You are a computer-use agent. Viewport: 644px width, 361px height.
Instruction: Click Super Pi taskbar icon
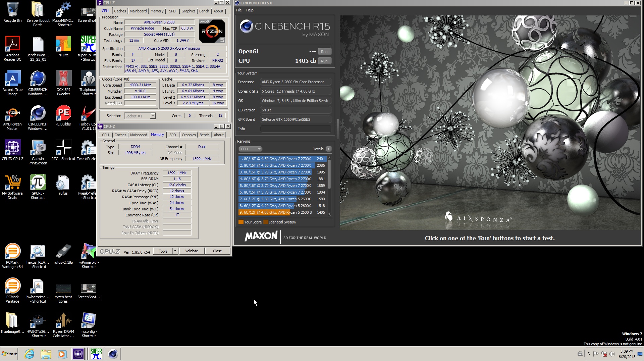[96, 354]
